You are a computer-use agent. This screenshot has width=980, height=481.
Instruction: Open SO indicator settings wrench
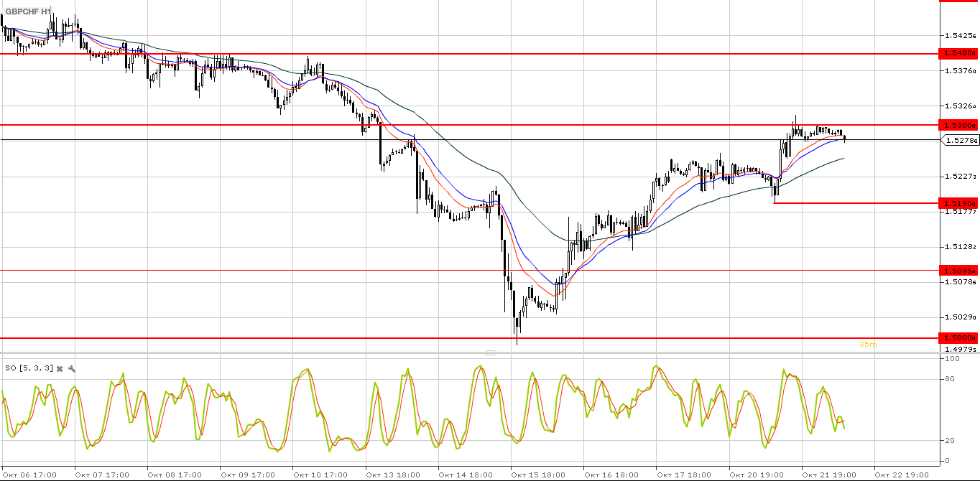coord(72,368)
